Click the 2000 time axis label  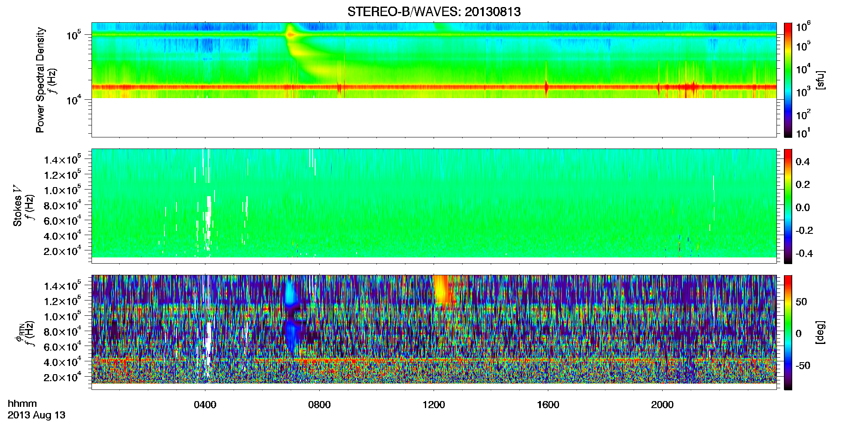(x=662, y=405)
